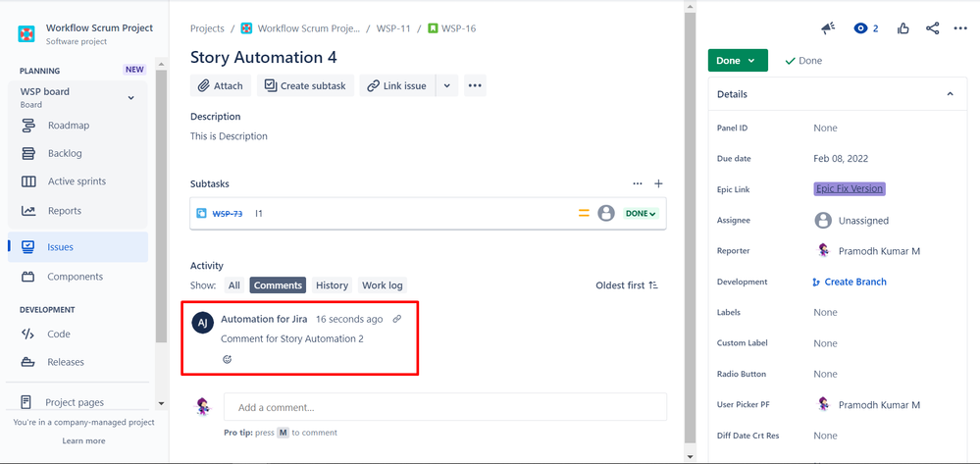Click the Attach button
This screenshot has height=464, width=980.
(221, 85)
